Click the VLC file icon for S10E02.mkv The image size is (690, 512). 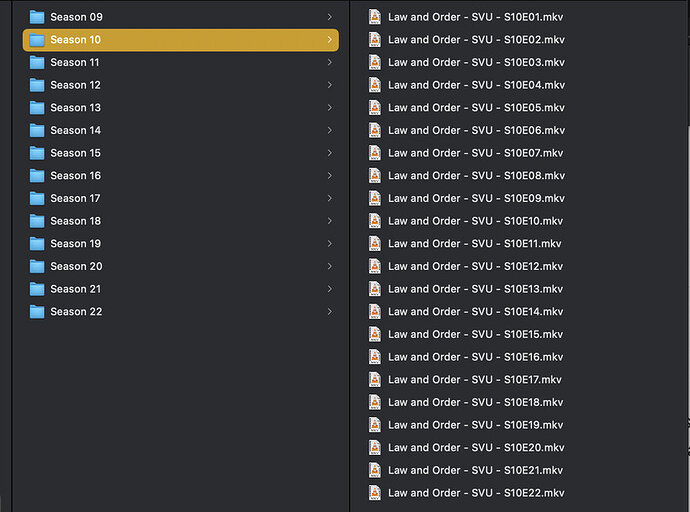pos(374,40)
